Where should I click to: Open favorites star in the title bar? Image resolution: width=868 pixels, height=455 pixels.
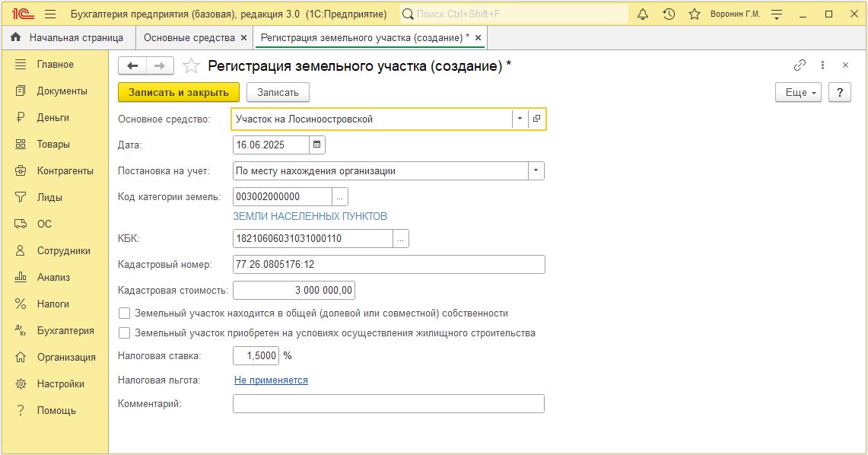pyautogui.click(x=695, y=14)
